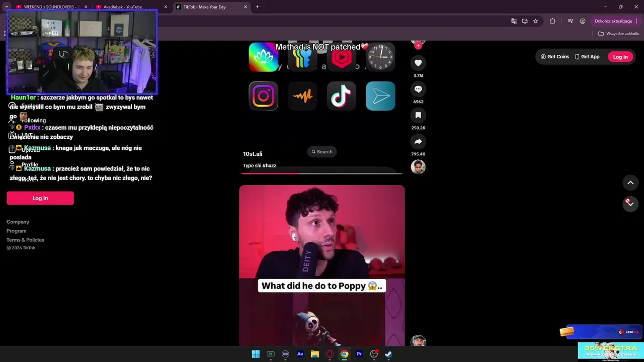This screenshot has height=362, width=644.
Task: Click the 35% EKSTRA promo banner
Action: point(610,351)
